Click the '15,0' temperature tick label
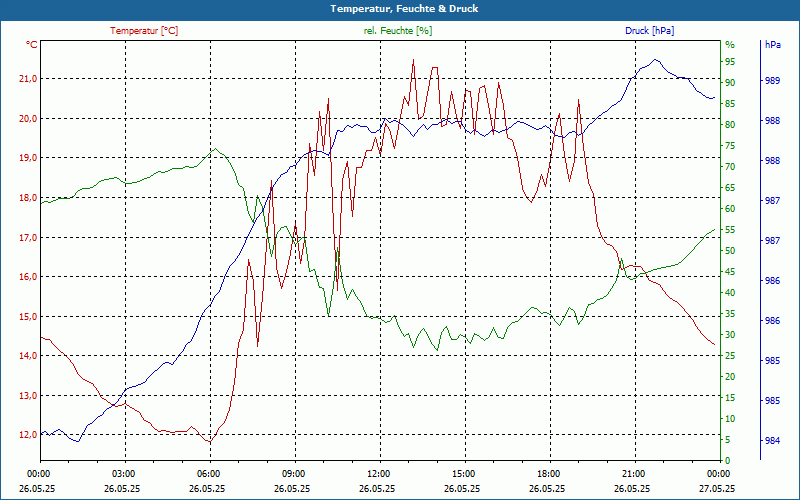This screenshot has width=800, height=500. pos(29,316)
